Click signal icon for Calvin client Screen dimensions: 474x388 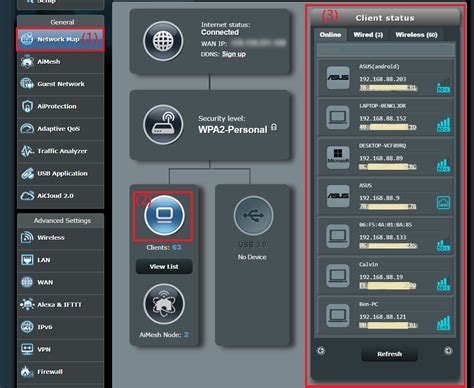click(443, 284)
